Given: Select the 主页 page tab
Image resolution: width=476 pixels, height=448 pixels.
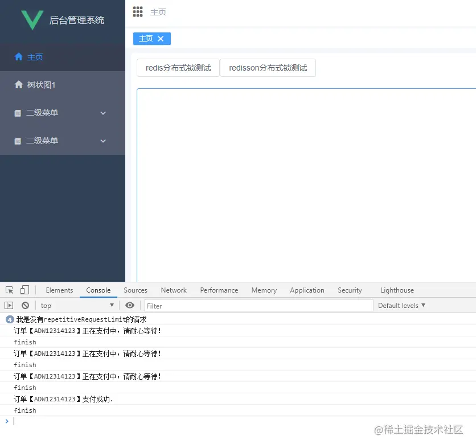Looking at the screenshot, I should 152,39.
